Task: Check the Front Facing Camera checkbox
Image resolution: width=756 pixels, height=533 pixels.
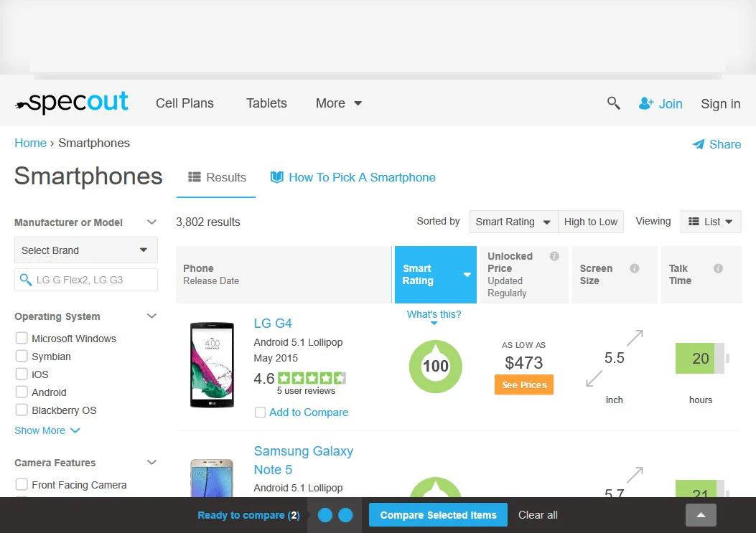Action: pyautogui.click(x=22, y=484)
